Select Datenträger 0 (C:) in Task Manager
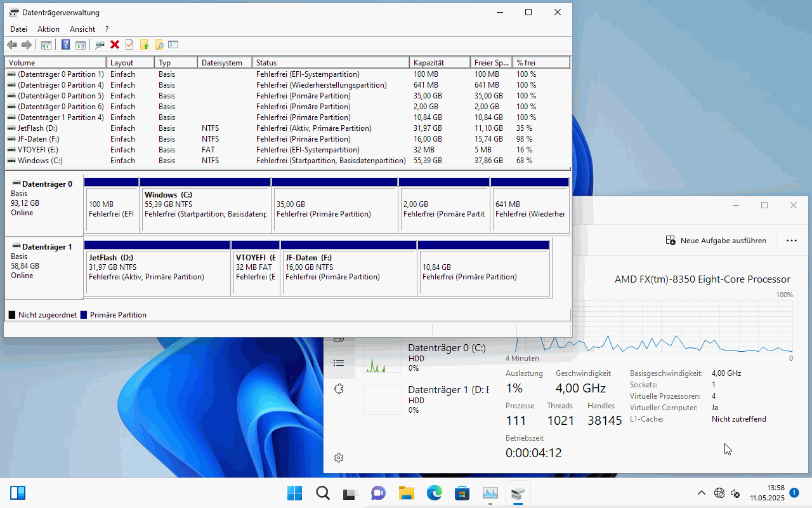The width and height of the screenshot is (812, 508). [x=426, y=358]
